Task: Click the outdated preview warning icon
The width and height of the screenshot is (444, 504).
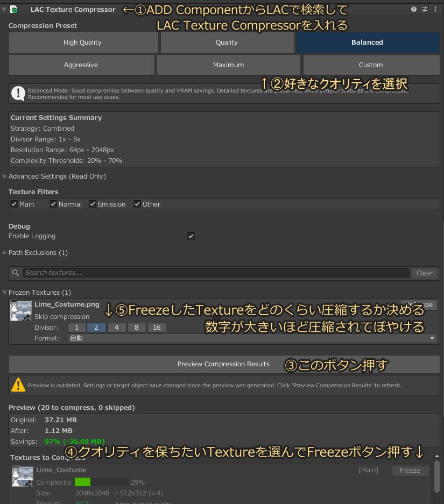Action: [18, 385]
